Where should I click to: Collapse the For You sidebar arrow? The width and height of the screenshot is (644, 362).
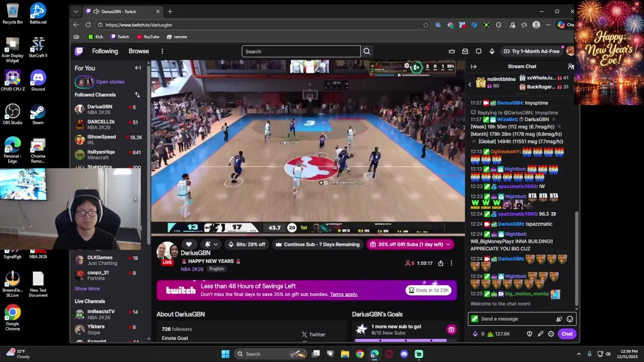(138, 68)
